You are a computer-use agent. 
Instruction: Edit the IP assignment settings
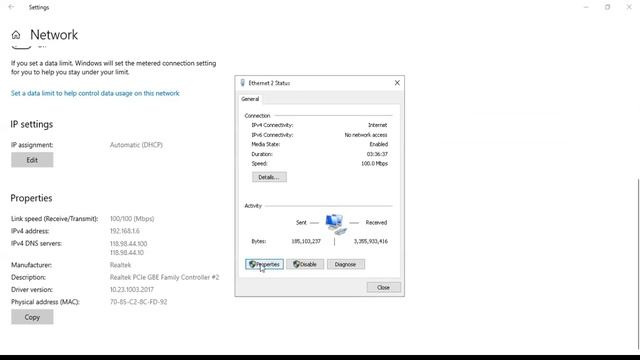pos(32,160)
